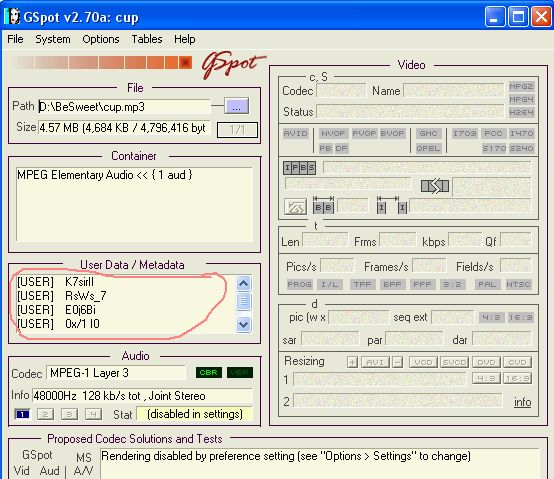The height and width of the screenshot is (479, 554).
Task: Open the File menu
Action: click(15, 39)
